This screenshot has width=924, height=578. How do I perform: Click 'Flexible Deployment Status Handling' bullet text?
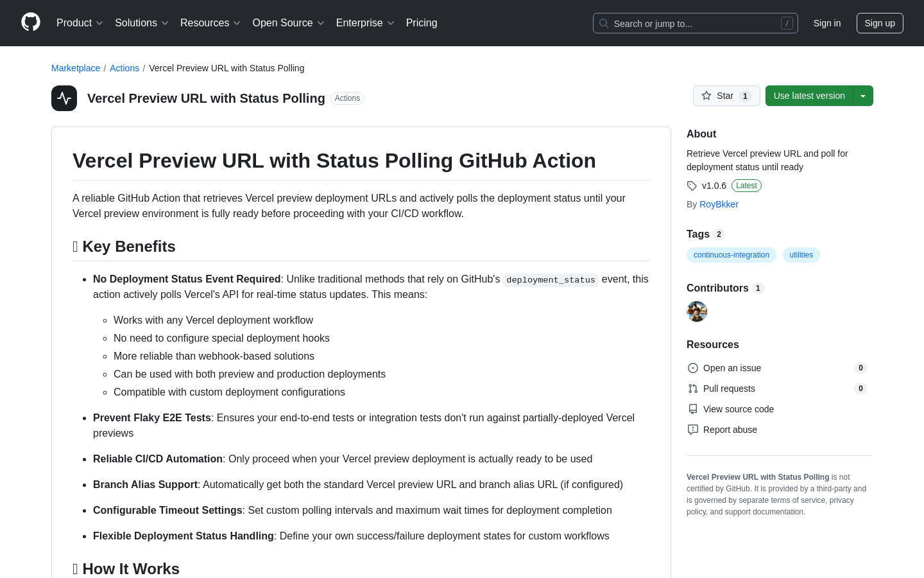point(184,536)
